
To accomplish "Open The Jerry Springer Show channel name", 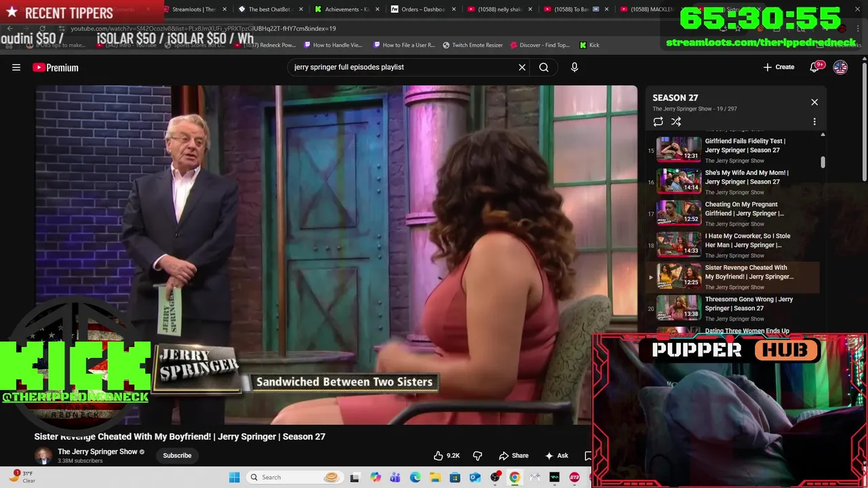I will (98, 451).
